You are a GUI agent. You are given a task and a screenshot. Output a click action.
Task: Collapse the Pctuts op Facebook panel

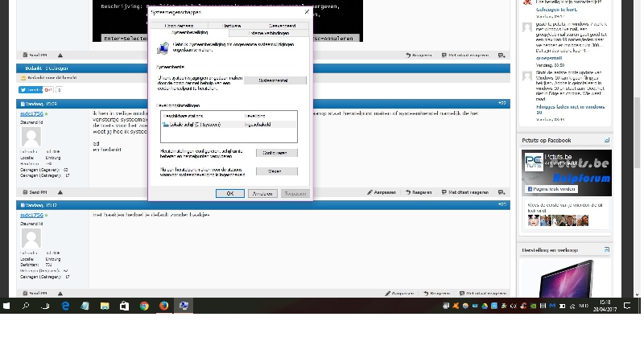pyautogui.click(x=607, y=140)
